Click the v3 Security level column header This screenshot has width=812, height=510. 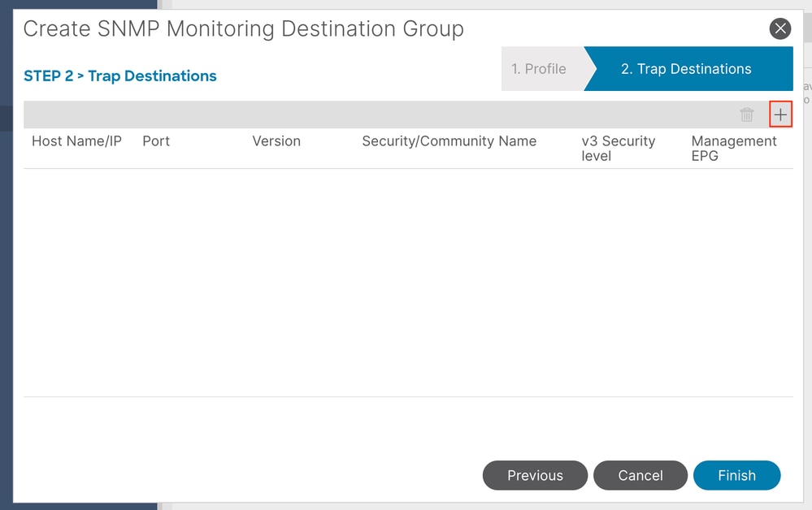click(619, 149)
